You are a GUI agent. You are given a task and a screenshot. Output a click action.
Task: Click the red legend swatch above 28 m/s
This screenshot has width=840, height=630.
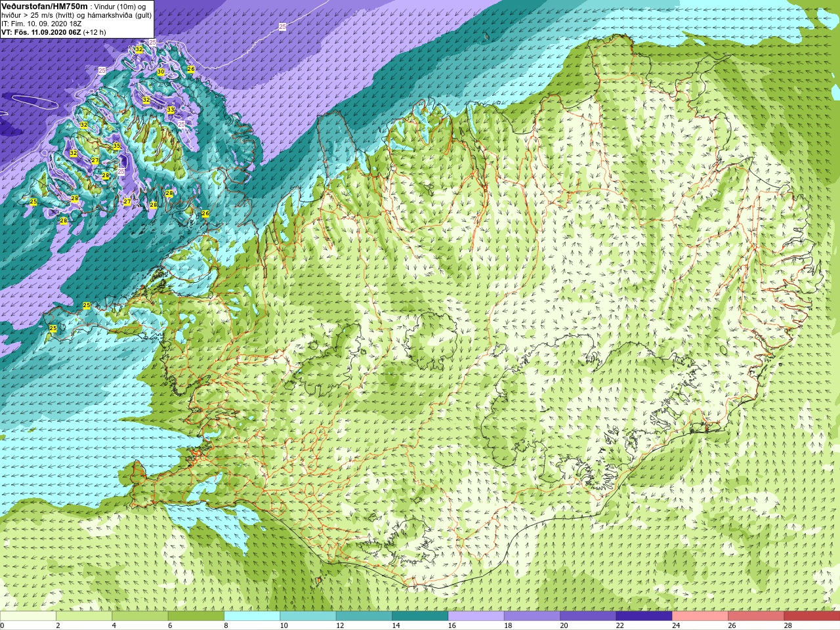[x=812, y=616]
